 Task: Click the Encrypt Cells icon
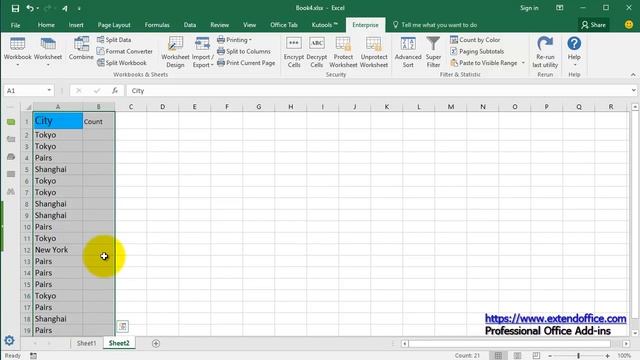pos(294,52)
